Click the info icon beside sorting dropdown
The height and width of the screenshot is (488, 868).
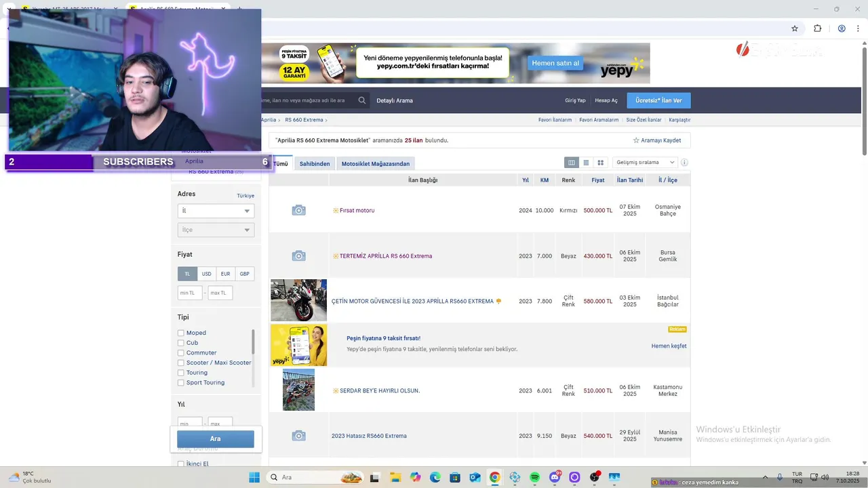click(x=684, y=163)
